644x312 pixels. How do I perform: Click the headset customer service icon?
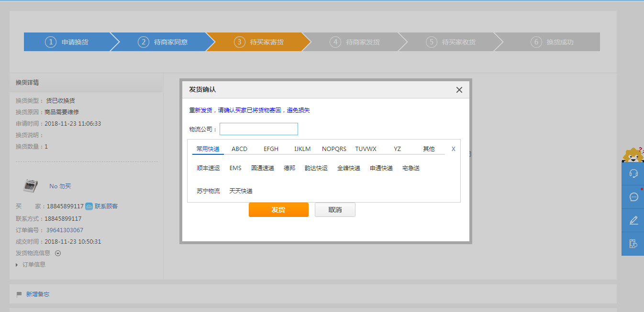pos(633,173)
